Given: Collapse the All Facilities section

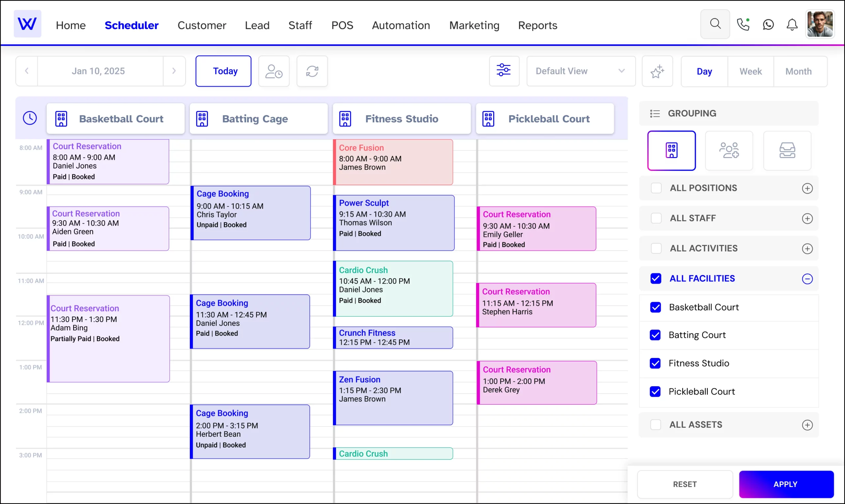Looking at the screenshot, I should click(x=807, y=279).
